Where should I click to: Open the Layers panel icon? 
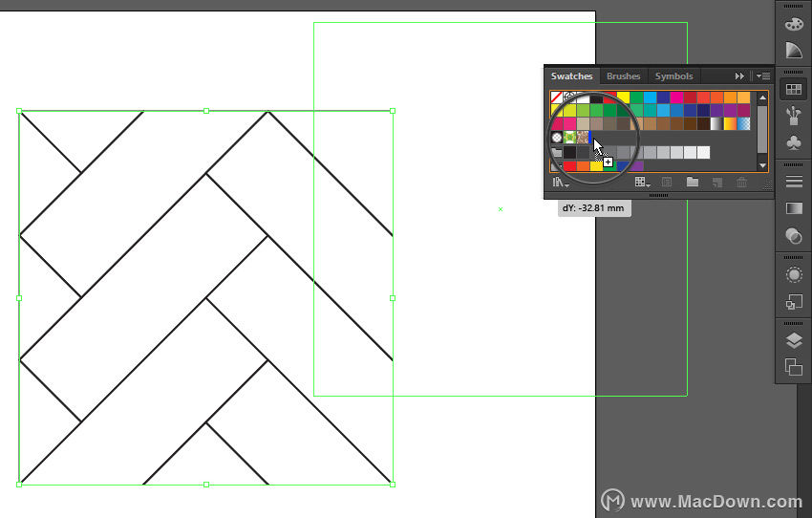[793, 340]
